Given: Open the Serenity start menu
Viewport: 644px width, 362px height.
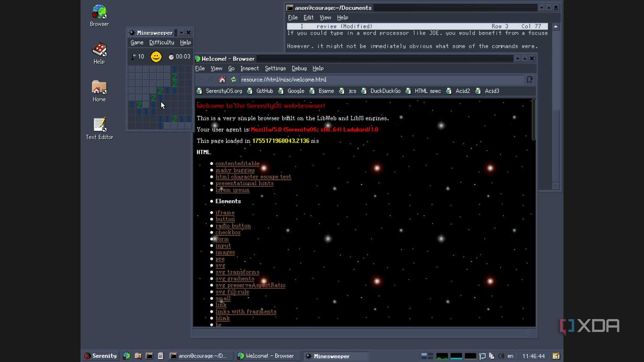Looking at the screenshot, I should (101, 356).
